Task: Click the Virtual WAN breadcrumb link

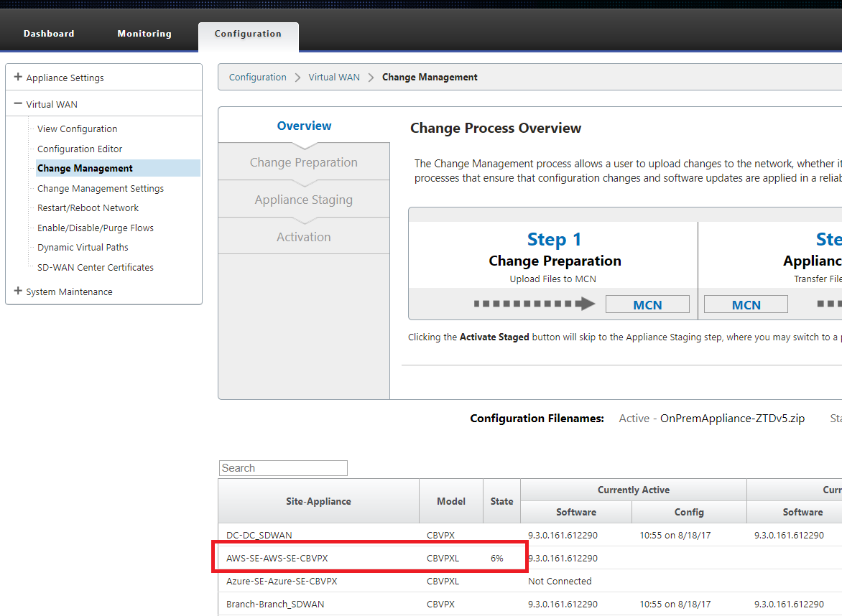Action: point(334,78)
